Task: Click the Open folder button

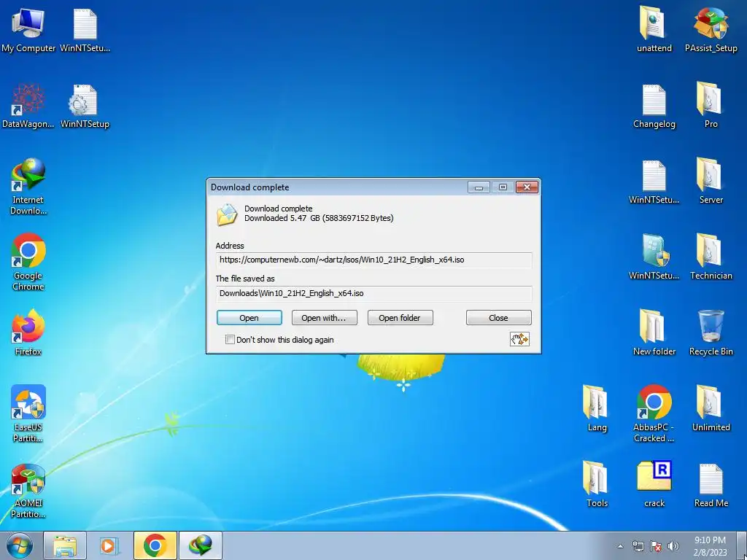Action: click(x=400, y=318)
